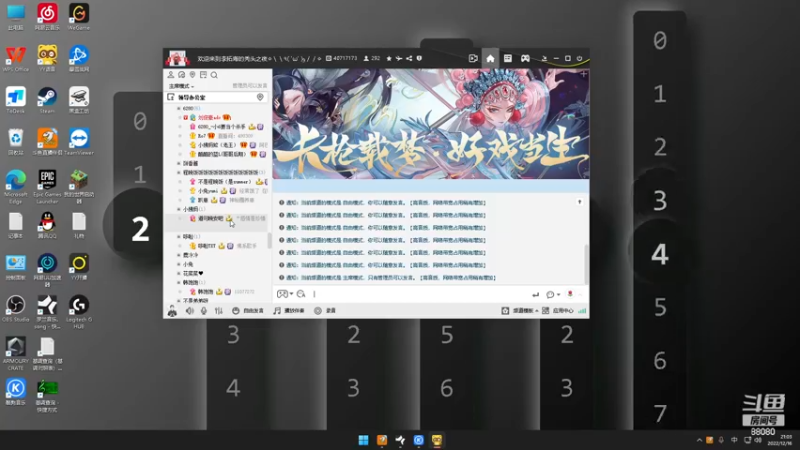Image resolution: width=800 pixels, height=450 pixels.
Task: Click the flower gift icon in chat input
Action: pyautogui.click(x=570, y=294)
